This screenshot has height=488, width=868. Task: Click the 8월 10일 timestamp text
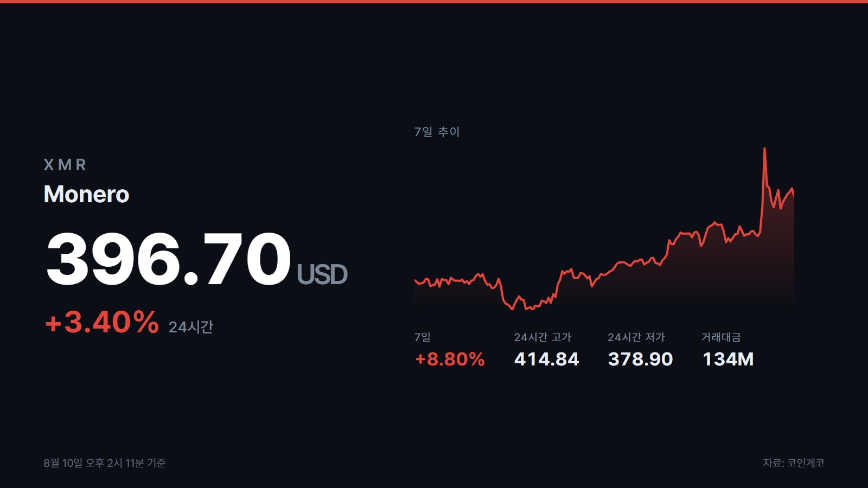[105, 463]
